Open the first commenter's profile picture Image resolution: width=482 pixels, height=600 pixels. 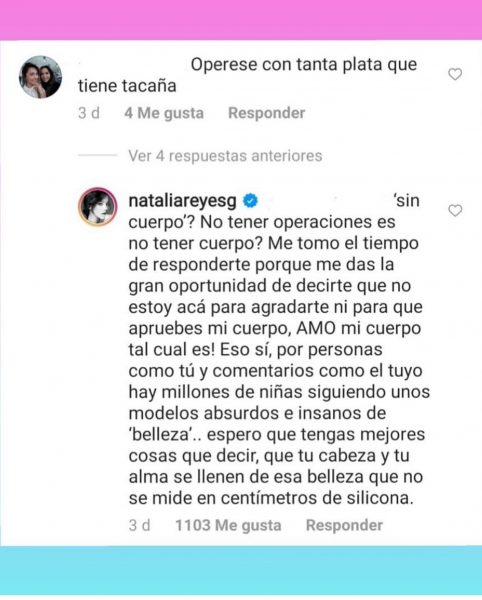pyautogui.click(x=40, y=77)
